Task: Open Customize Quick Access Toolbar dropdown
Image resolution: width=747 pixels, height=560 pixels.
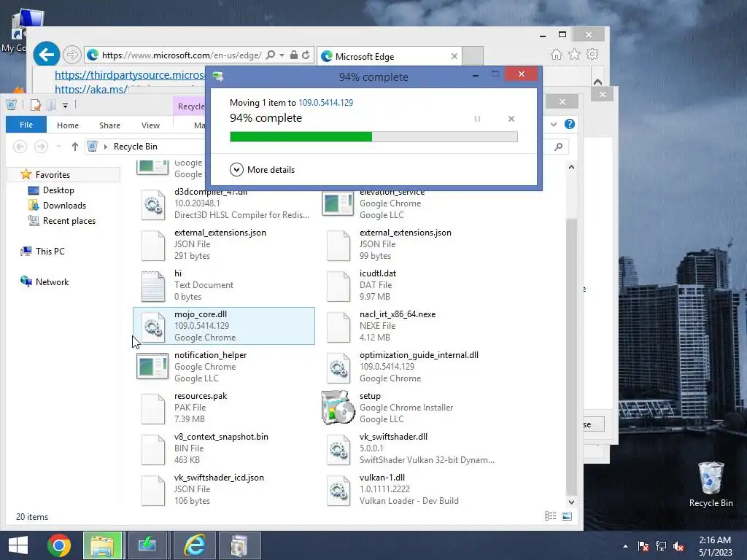Action: click(x=65, y=105)
